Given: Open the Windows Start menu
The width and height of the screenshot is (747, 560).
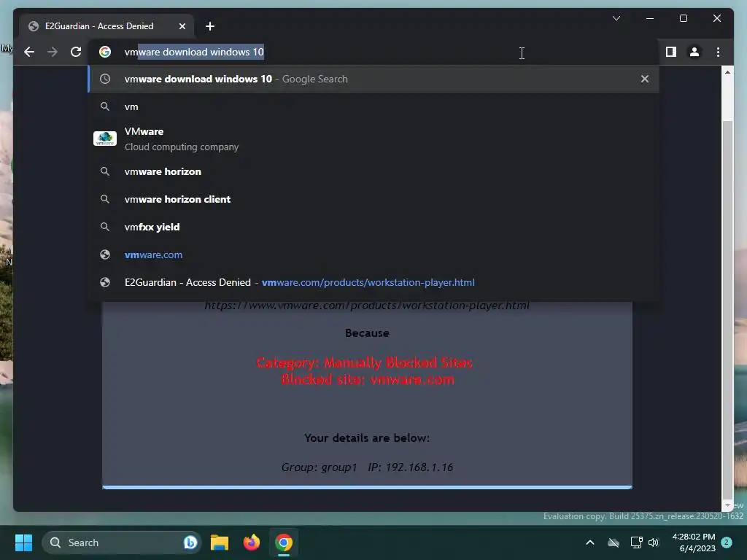Looking at the screenshot, I should pos(23,542).
